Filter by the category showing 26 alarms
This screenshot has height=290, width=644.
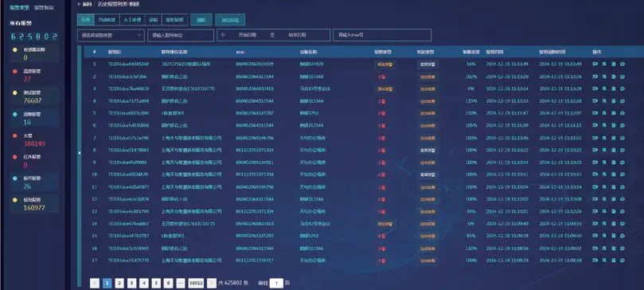coord(34,182)
